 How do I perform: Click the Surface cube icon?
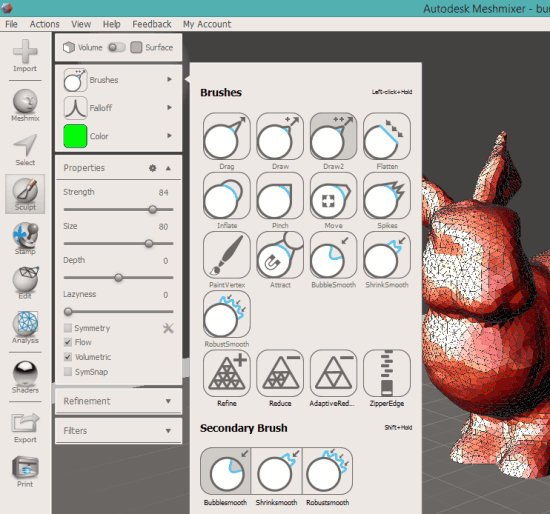pyautogui.click(x=136, y=47)
